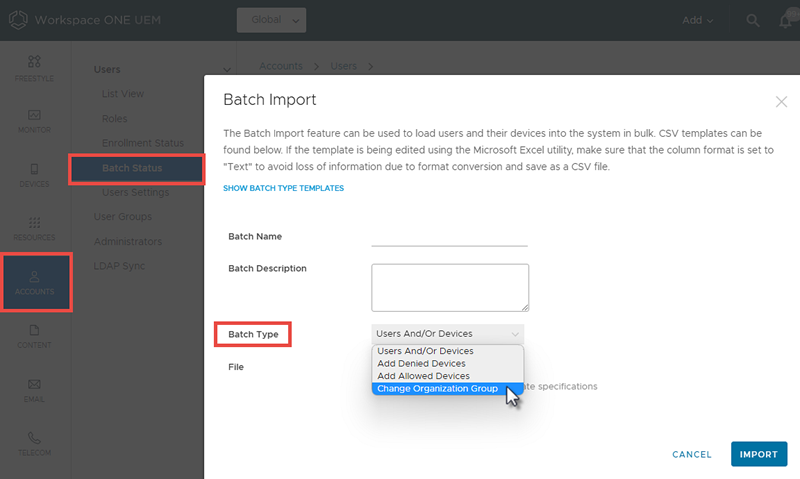Open the notifications bell icon
The image size is (800, 479).
click(786, 20)
